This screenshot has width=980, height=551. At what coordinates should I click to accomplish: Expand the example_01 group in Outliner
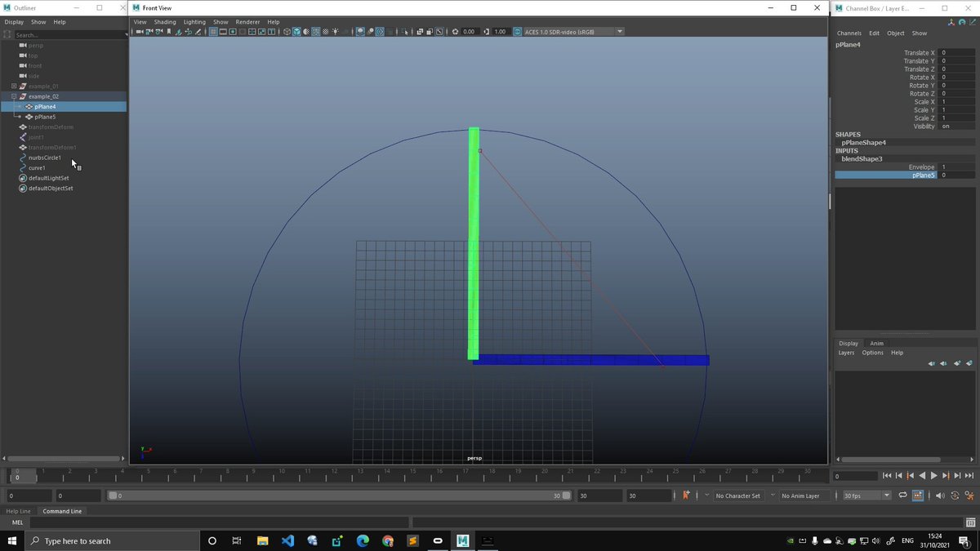pyautogui.click(x=14, y=86)
